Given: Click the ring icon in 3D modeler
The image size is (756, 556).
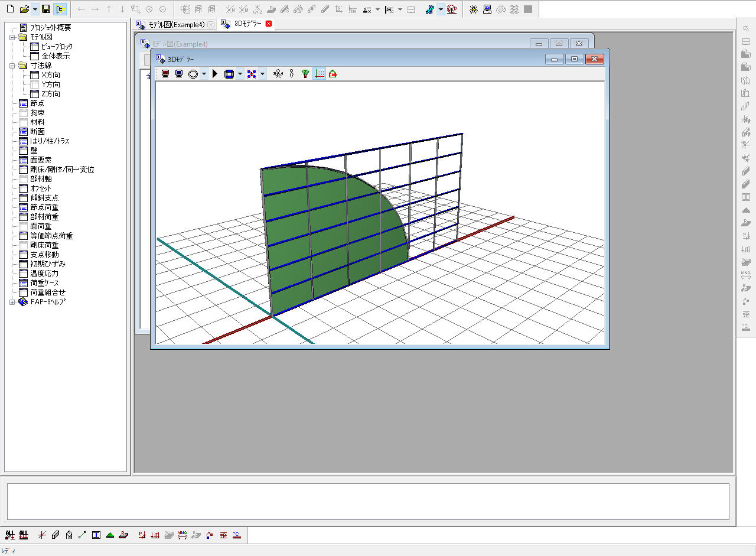Looking at the screenshot, I should click(193, 74).
